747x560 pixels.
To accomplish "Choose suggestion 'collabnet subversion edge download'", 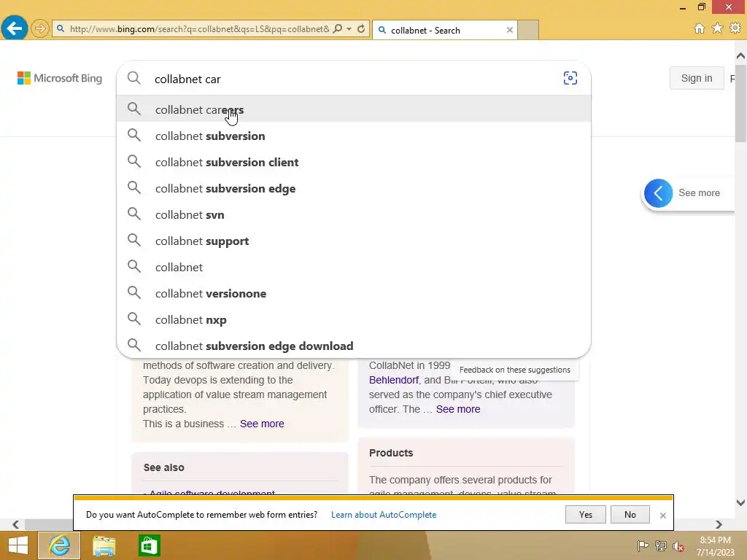I will pyautogui.click(x=354, y=346).
